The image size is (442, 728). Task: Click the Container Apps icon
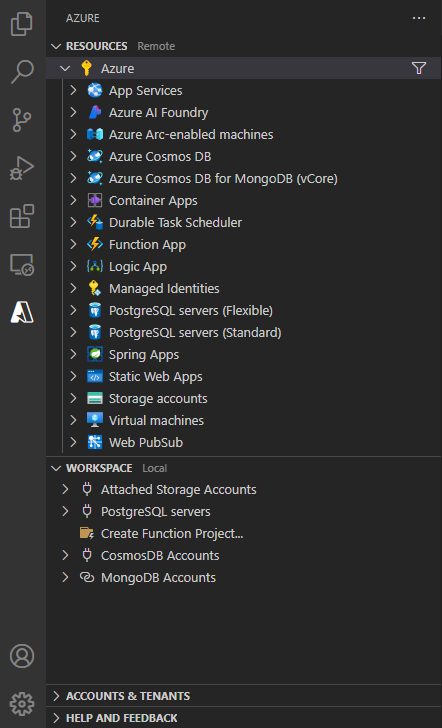tap(95, 201)
